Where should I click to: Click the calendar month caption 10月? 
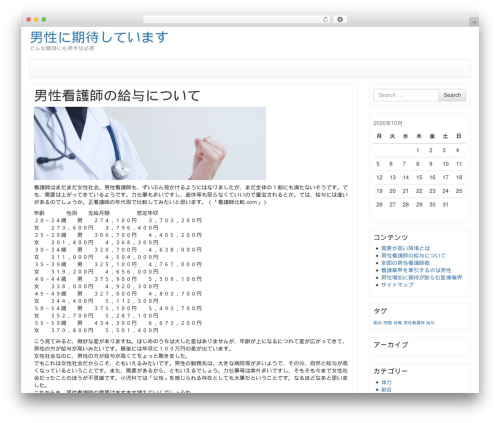388,123
